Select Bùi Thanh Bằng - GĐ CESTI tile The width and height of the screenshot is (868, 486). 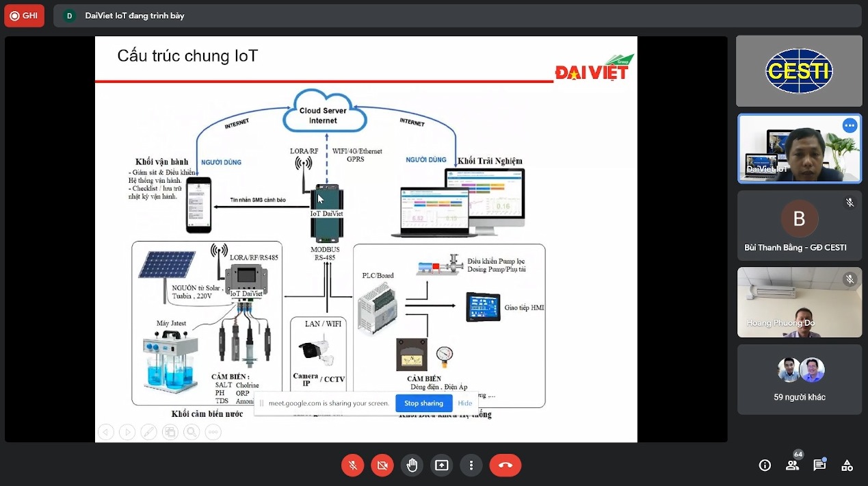pos(799,226)
